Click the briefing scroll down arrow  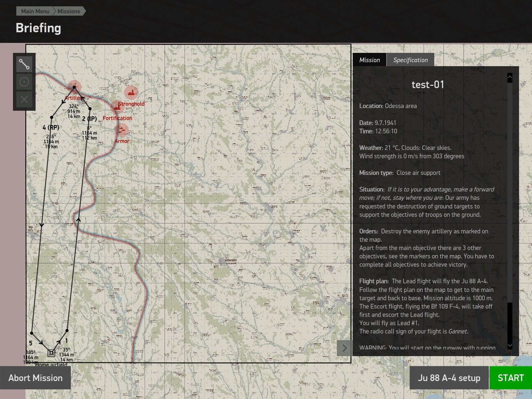tap(510, 346)
